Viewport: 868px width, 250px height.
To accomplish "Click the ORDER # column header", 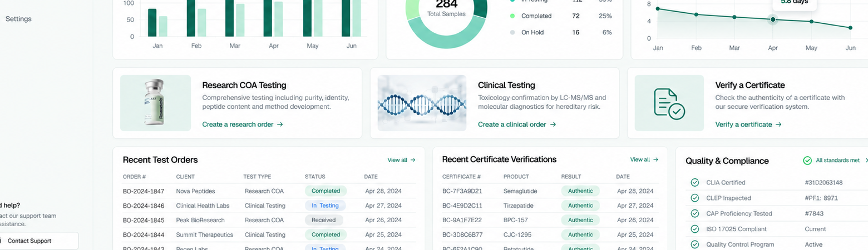I will (x=134, y=177).
